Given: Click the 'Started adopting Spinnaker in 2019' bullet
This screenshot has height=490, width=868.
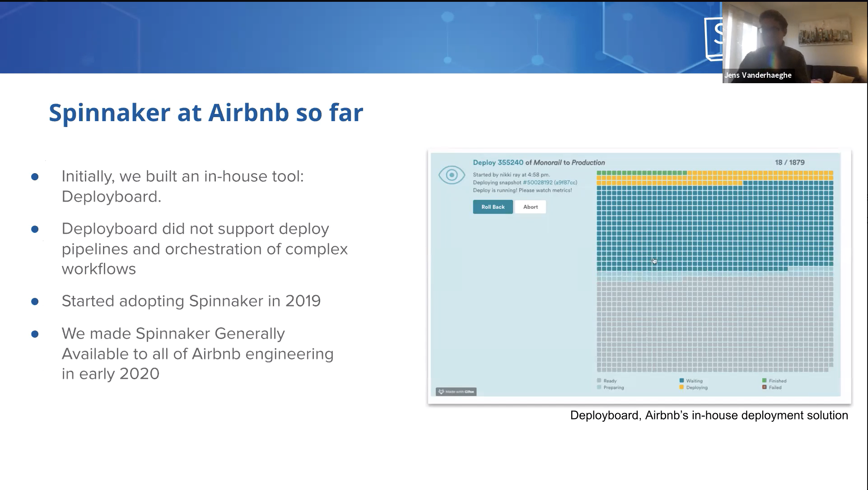Looking at the screenshot, I should click(x=191, y=301).
